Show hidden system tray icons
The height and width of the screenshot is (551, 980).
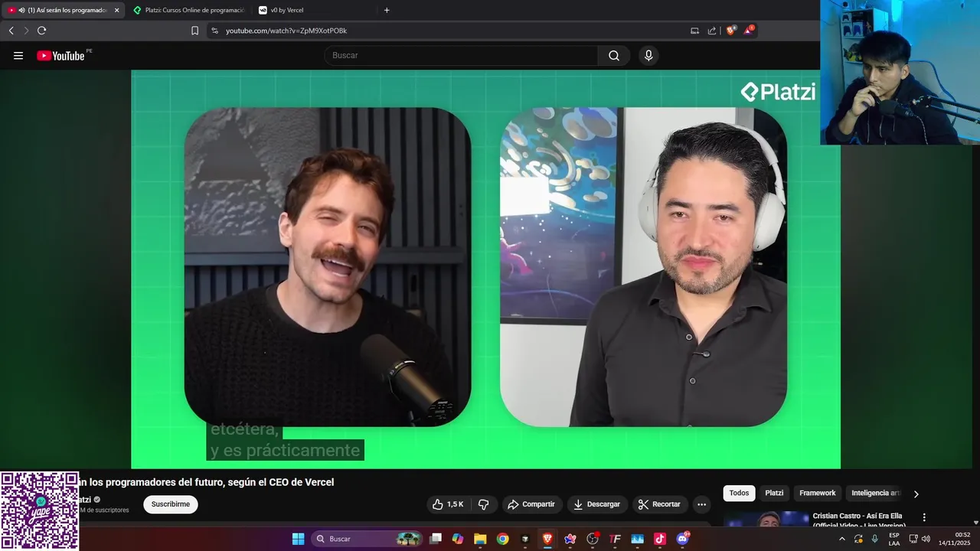click(x=842, y=539)
